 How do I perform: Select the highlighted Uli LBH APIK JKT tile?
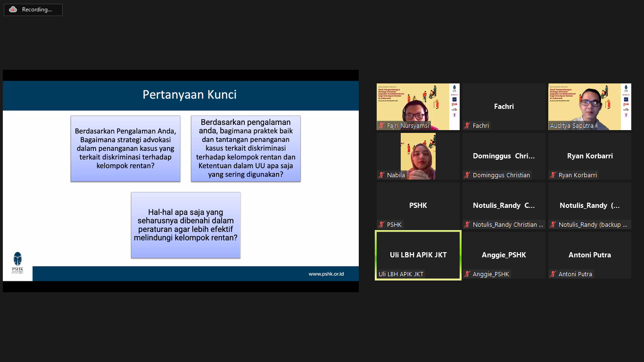418,255
